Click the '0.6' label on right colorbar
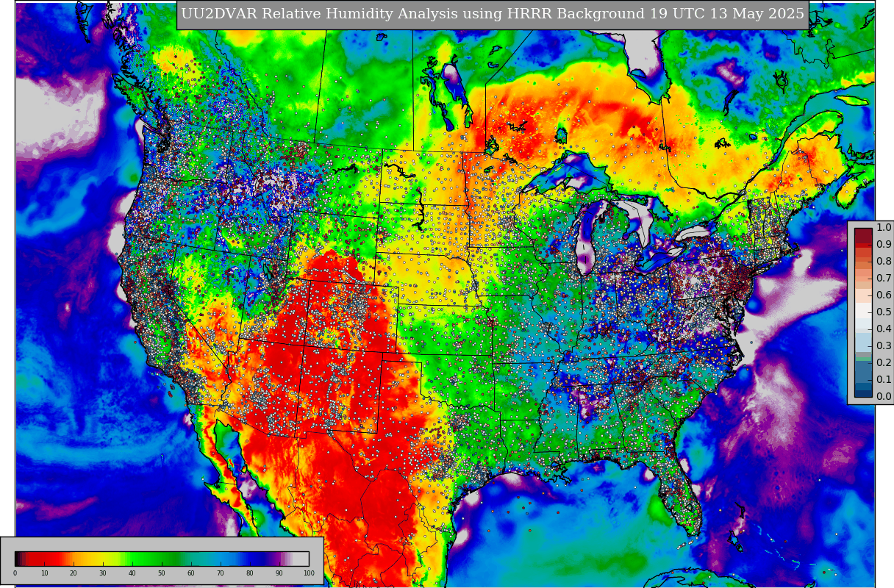 pos(884,295)
